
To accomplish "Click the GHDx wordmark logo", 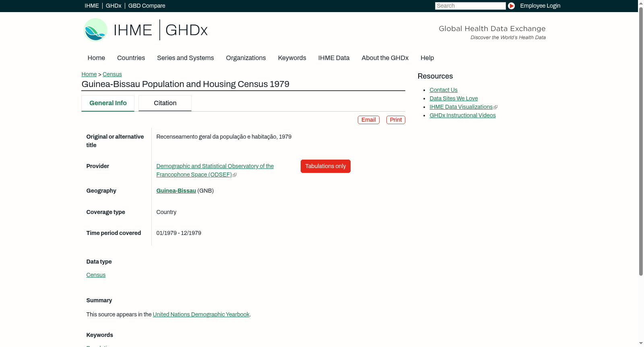I will [186, 30].
